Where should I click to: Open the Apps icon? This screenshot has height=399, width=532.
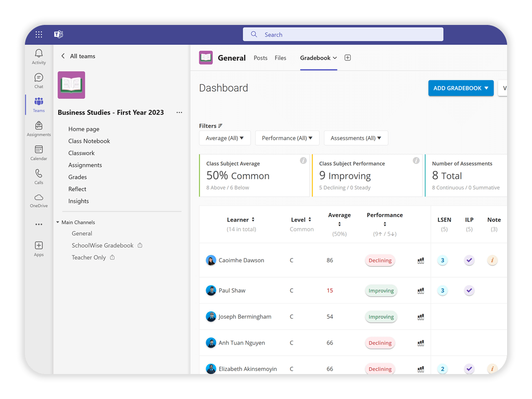pyautogui.click(x=38, y=247)
